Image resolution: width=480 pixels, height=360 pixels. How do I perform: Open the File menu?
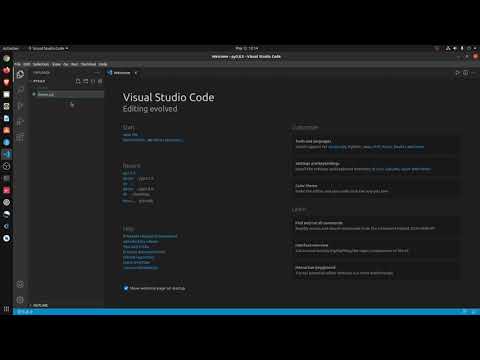click(17, 64)
